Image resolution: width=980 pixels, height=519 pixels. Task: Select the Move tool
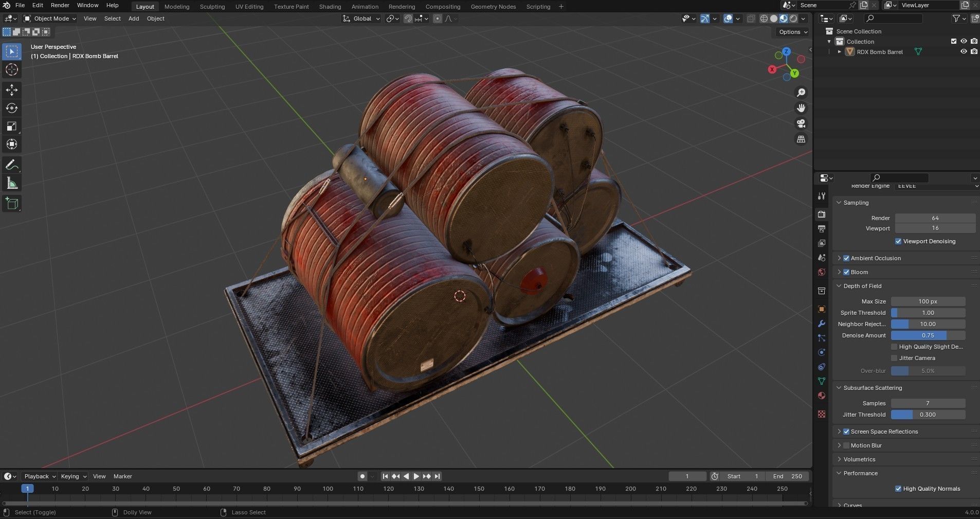pyautogui.click(x=12, y=90)
